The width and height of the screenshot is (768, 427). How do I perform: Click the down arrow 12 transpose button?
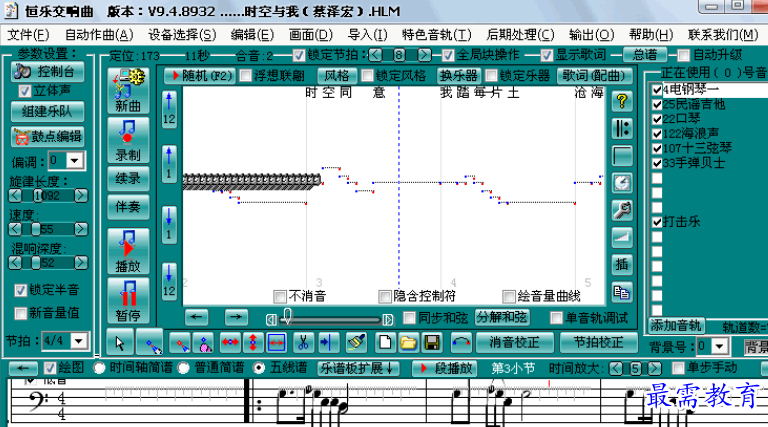[169, 282]
